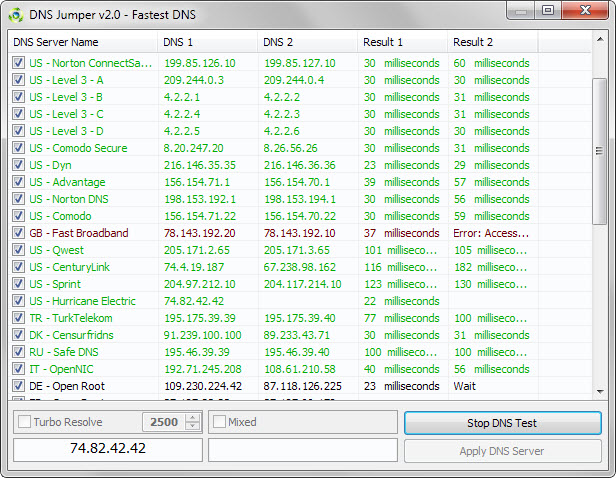The image size is (616, 478).
Task: Enable the Turbo Resolve checkbox
Action: (x=24, y=422)
